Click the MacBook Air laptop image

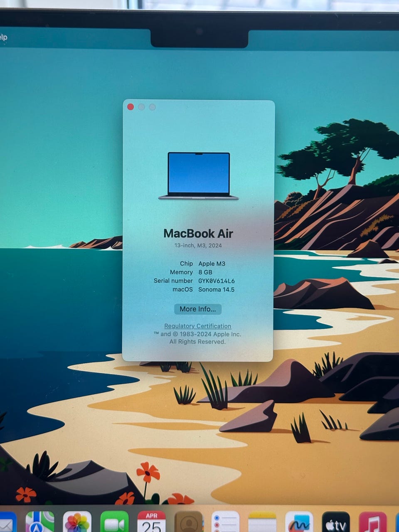point(199,176)
